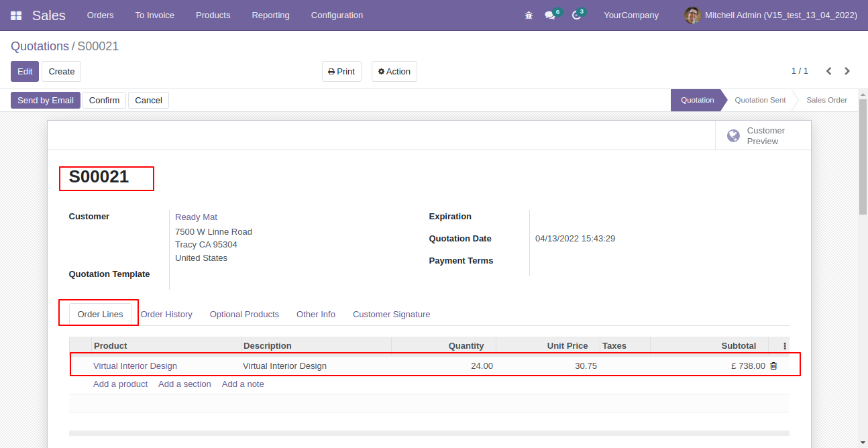Click the scrollbar up arrow
The image size is (868, 448).
863,95
